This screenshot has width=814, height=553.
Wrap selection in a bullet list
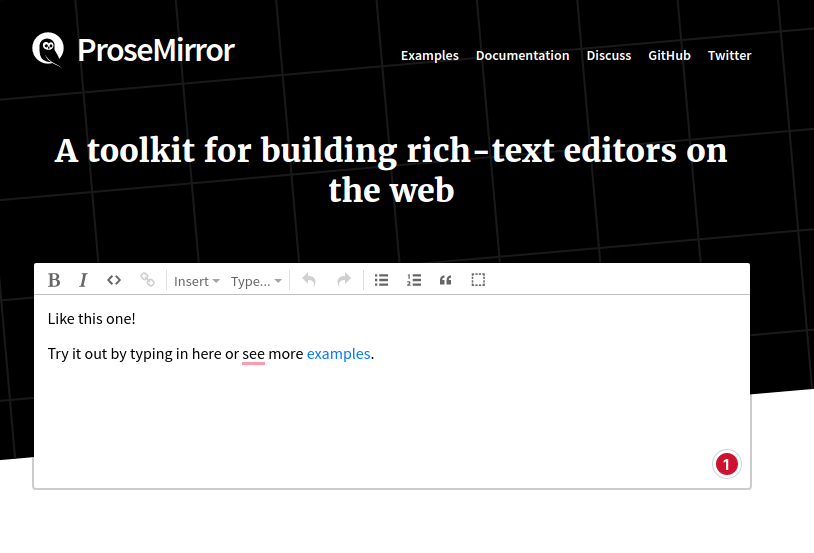click(x=382, y=280)
